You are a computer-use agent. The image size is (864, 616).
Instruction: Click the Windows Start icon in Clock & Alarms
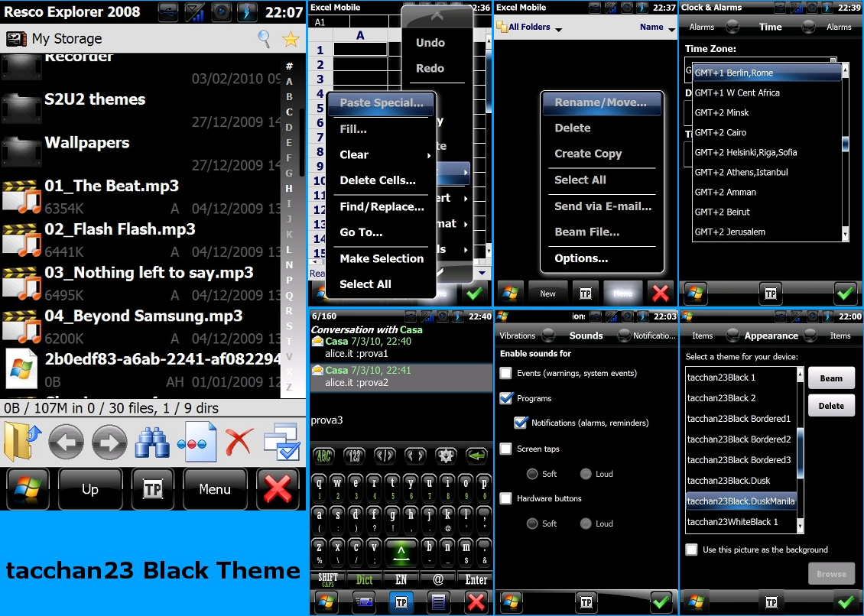(695, 293)
